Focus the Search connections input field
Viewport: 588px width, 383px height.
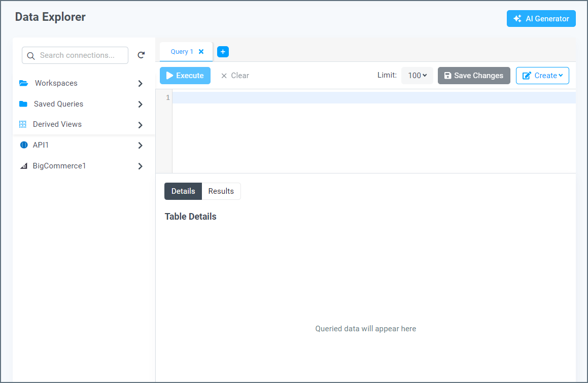click(75, 55)
